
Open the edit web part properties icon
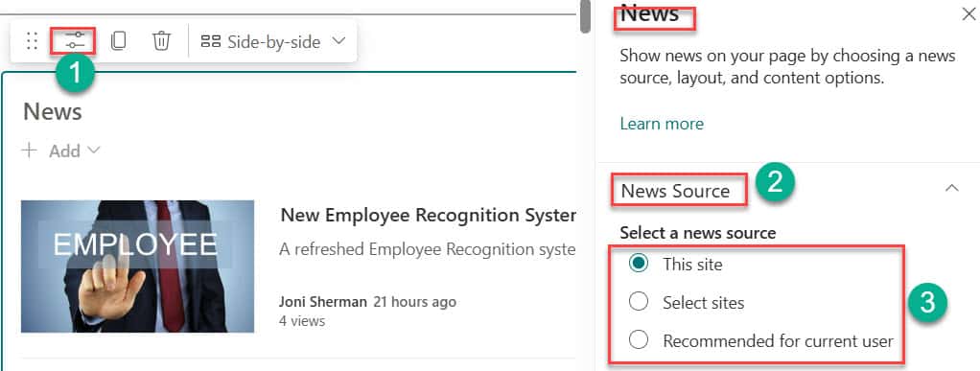tap(76, 41)
